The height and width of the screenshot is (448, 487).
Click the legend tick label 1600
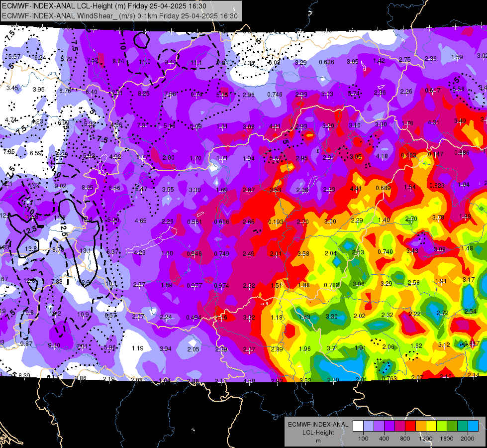446,439
